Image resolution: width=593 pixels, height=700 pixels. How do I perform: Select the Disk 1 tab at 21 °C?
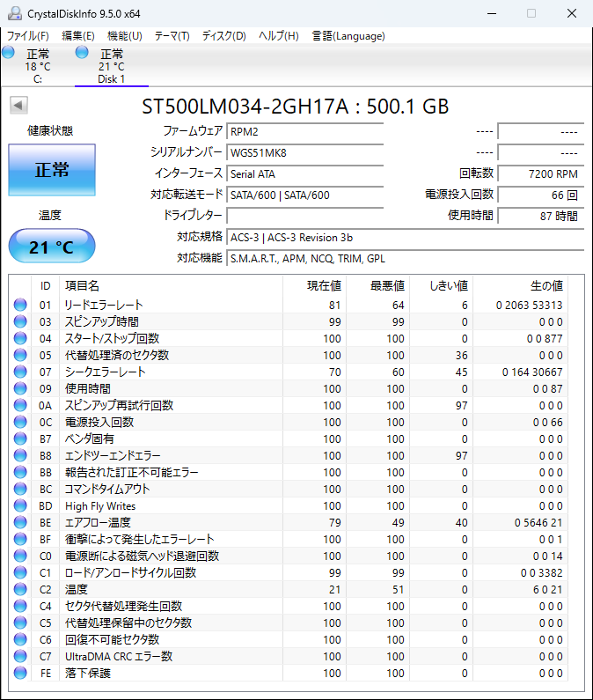(111, 66)
